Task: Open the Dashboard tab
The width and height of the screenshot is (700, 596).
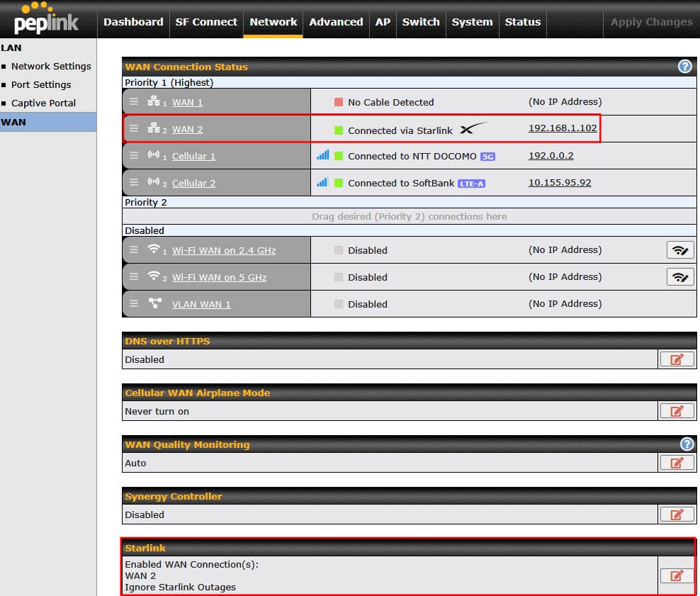Action: 133,22
